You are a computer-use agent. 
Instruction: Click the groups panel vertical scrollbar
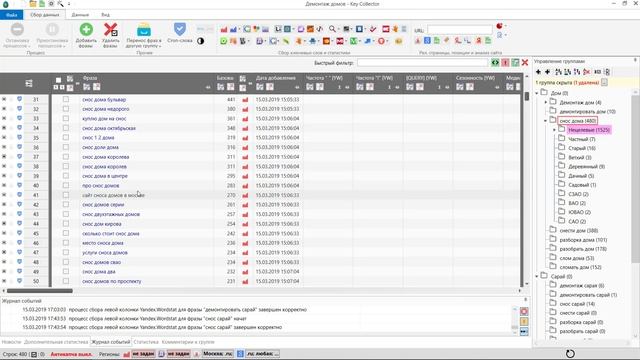635,180
